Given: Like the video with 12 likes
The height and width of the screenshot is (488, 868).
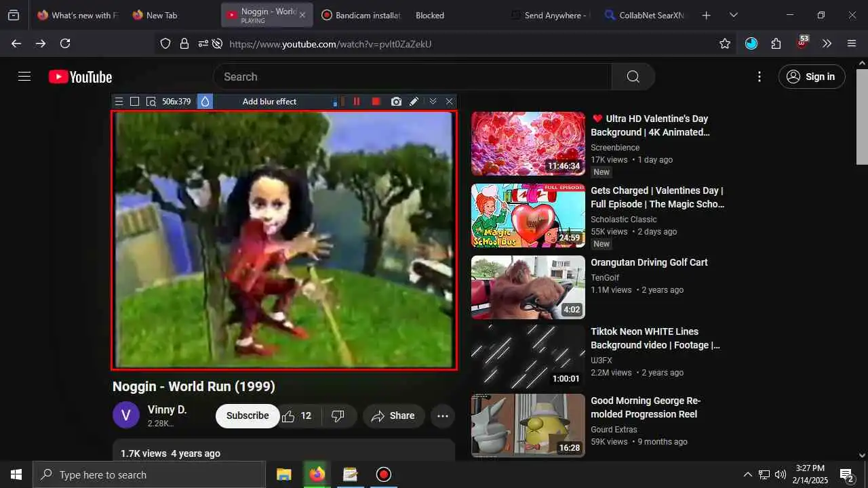Looking at the screenshot, I should pos(297,415).
